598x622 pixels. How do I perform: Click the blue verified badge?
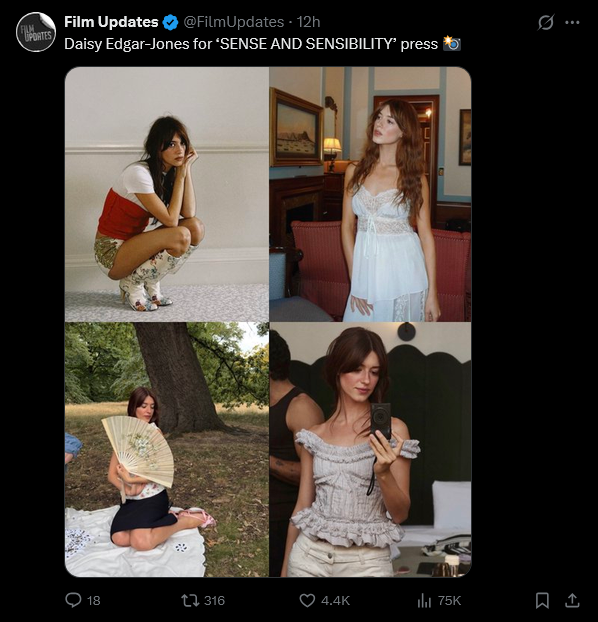pyautogui.click(x=170, y=22)
